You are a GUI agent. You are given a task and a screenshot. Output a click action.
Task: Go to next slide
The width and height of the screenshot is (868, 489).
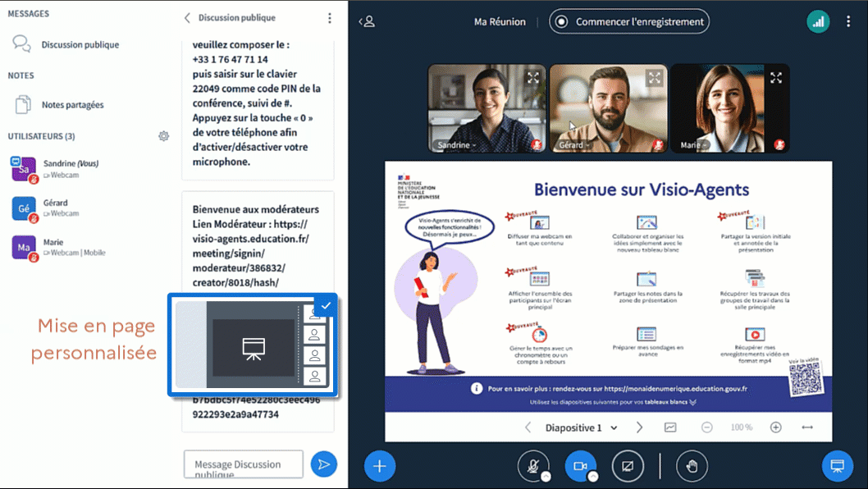click(x=639, y=427)
